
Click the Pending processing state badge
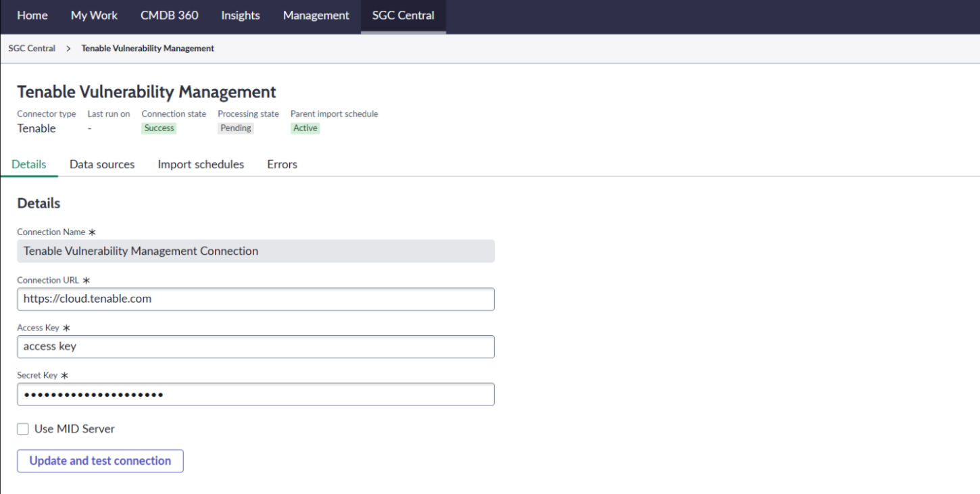[236, 128]
